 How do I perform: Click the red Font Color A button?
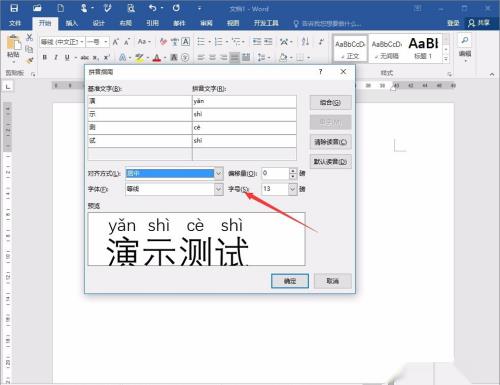157,58
